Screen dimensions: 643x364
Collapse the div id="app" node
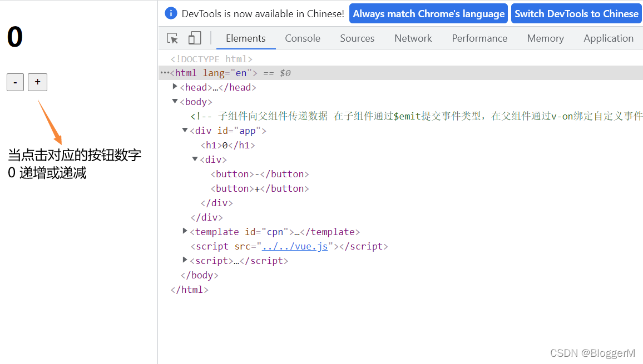[185, 130]
